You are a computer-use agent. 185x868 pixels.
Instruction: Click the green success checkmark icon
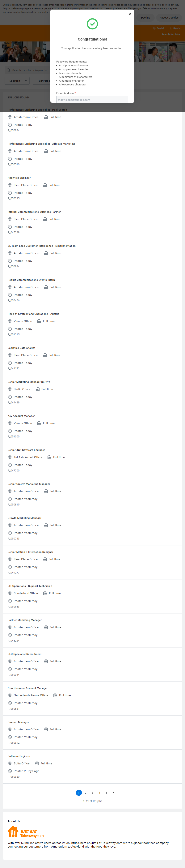(92, 24)
